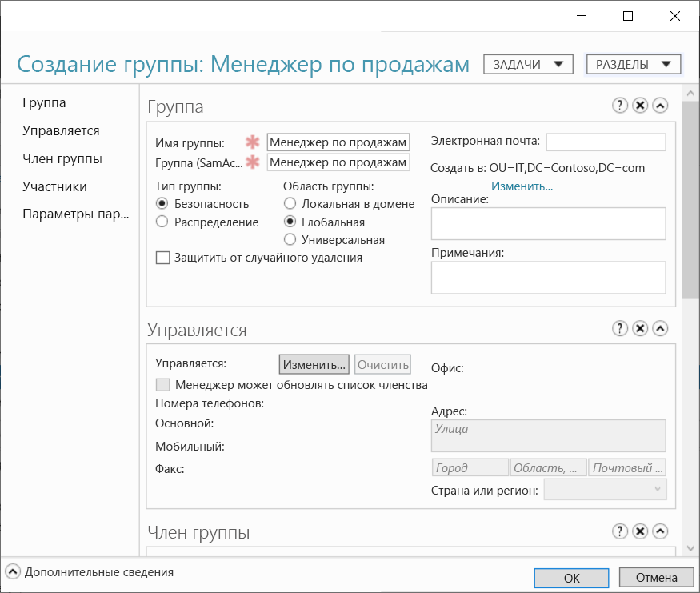This screenshot has width=700, height=593.
Task: Click the Почтовый ... field
Action: (x=627, y=467)
